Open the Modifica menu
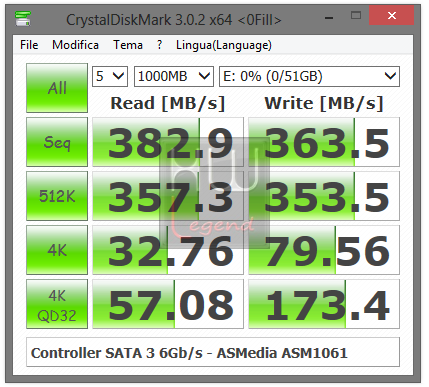Image resolution: width=429 pixels, height=387 pixels. point(75,45)
